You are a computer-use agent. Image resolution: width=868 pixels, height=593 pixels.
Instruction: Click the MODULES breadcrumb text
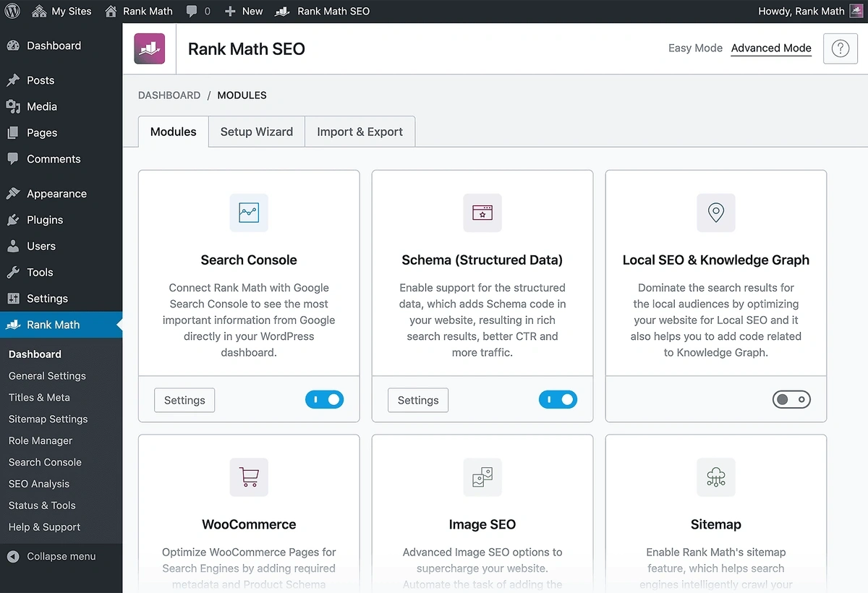click(242, 95)
